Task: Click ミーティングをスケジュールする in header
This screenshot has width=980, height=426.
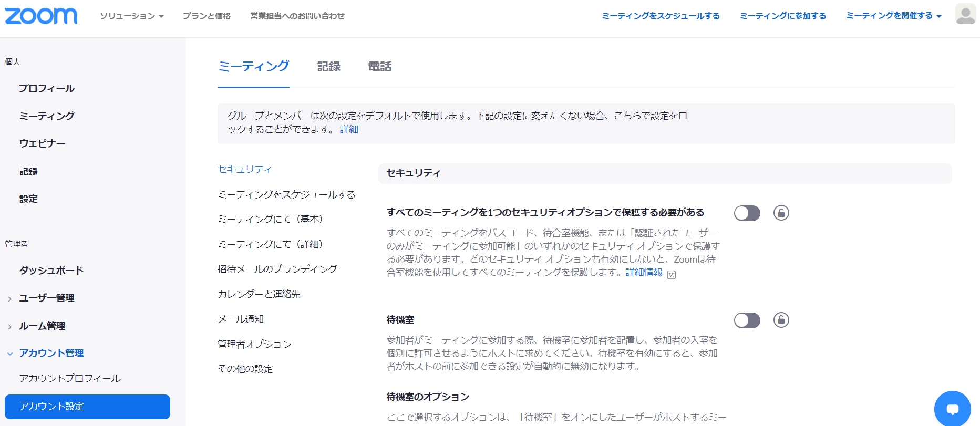Action: pos(661,16)
